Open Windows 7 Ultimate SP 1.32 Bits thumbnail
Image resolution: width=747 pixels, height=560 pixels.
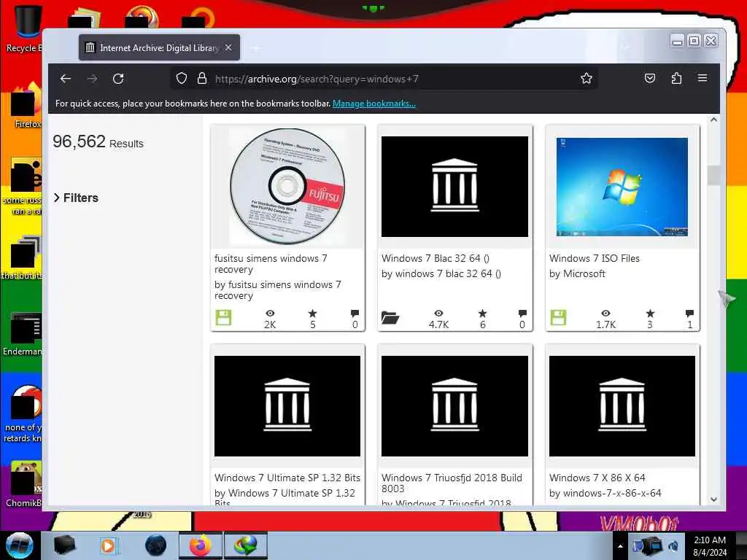pyautogui.click(x=287, y=406)
